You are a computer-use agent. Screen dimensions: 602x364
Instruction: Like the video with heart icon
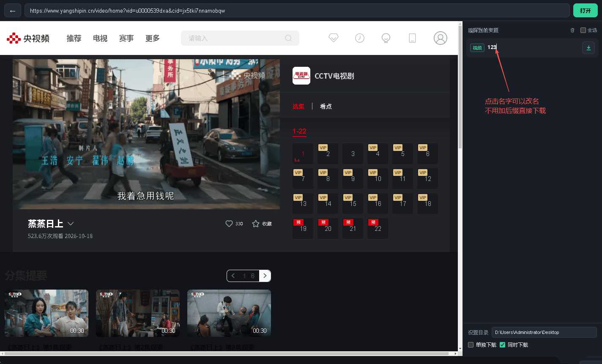tap(229, 224)
